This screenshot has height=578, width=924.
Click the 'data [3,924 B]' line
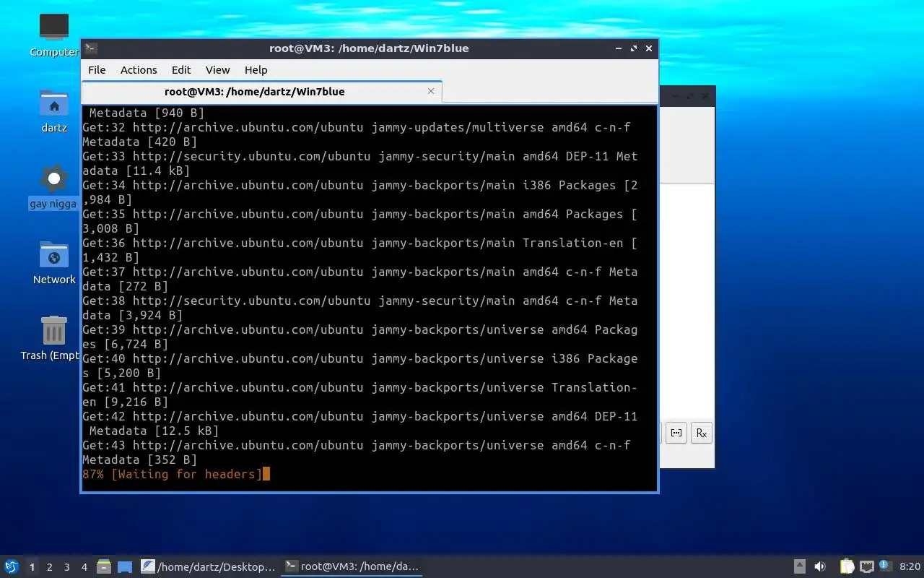coord(133,315)
